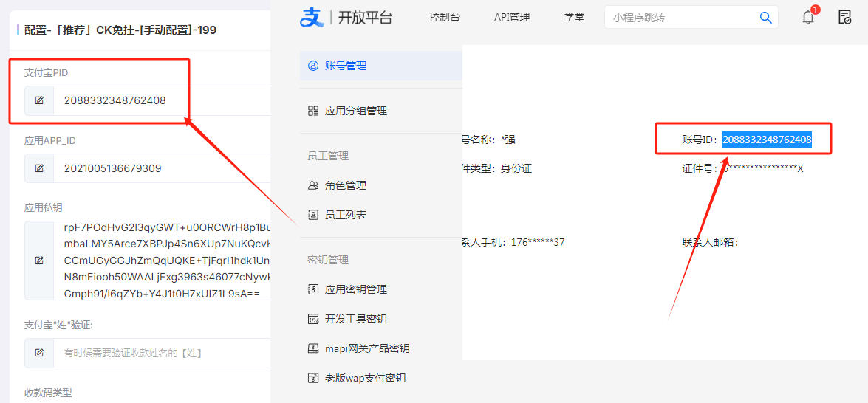This screenshot has width=868, height=403.
Task: Click the 角色管理 people icon
Action: point(313,185)
